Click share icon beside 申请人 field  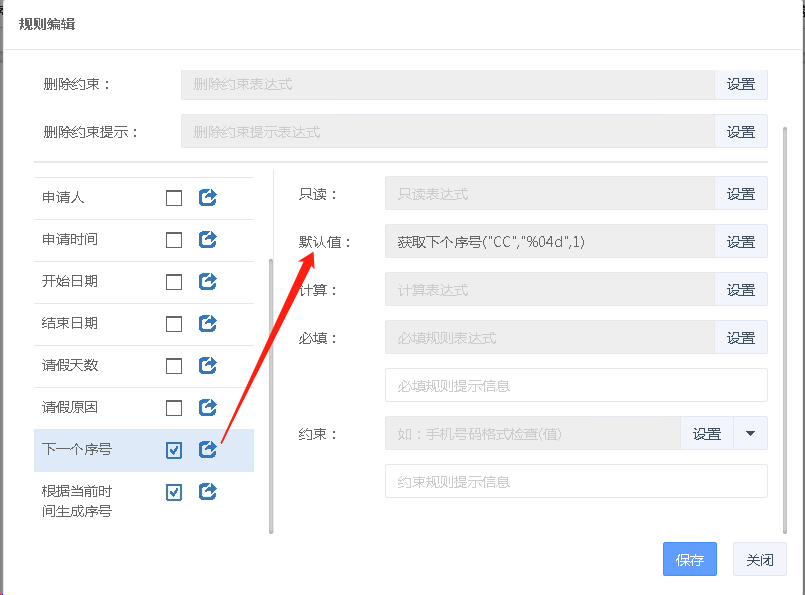207,198
